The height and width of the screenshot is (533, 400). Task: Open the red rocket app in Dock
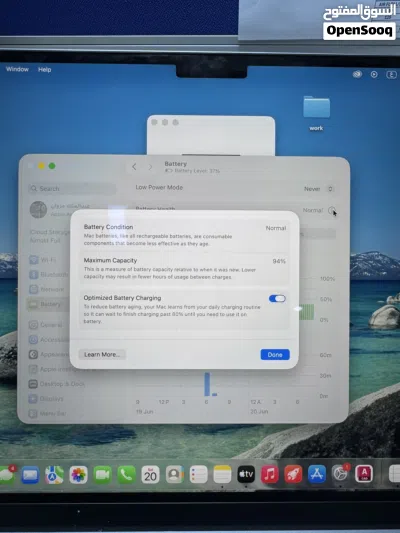click(x=293, y=474)
